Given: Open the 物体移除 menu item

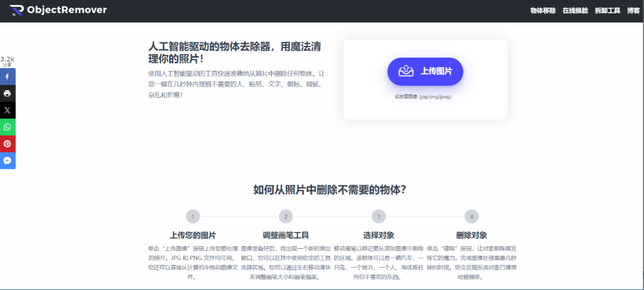Looking at the screenshot, I should [543, 11].
